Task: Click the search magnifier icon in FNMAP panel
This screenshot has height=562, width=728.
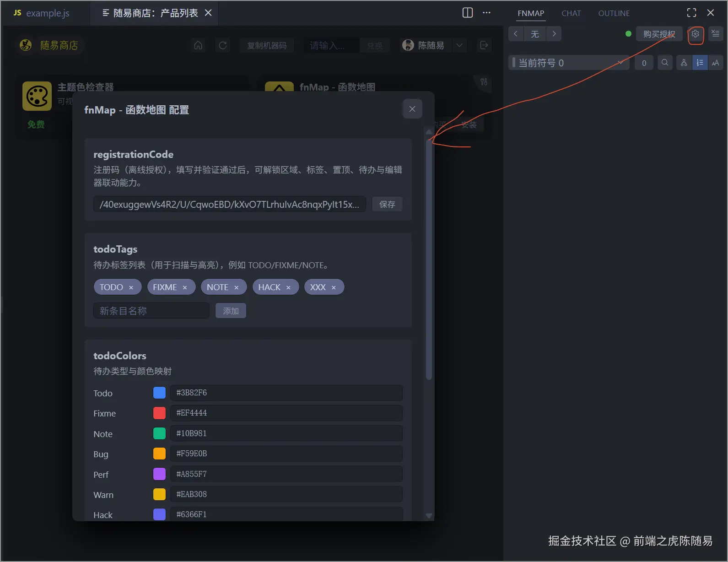Action: click(665, 63)
